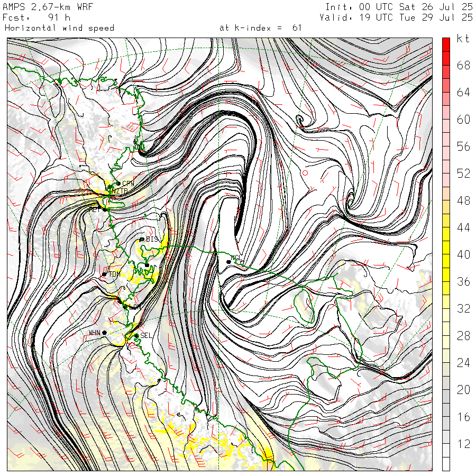Click the black dot marker beside CPW
Screen dimensions: 476x476
[118, 184]
